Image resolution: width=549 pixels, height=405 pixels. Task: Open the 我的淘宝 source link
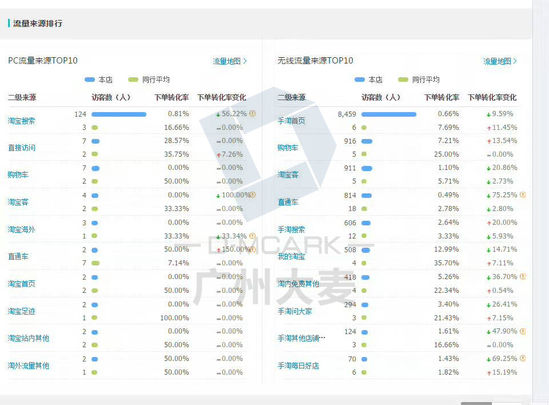pyautogui.click(x=291, y=257)
